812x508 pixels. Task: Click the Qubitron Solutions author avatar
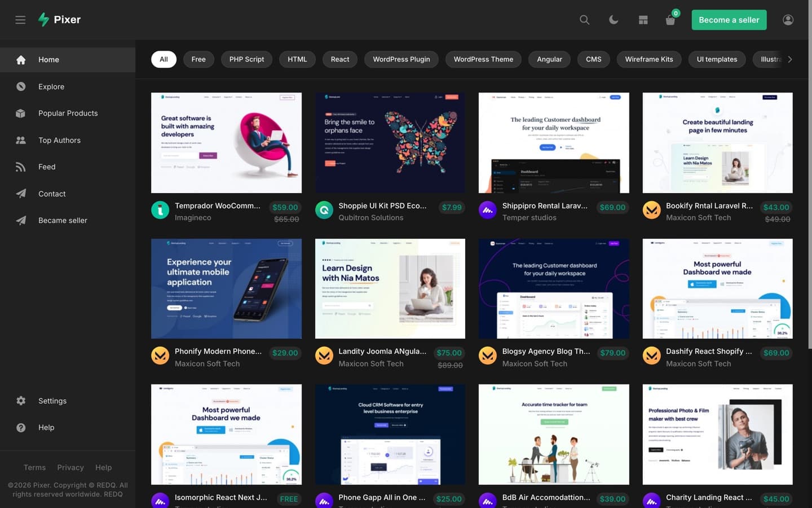tap(324, 210)
